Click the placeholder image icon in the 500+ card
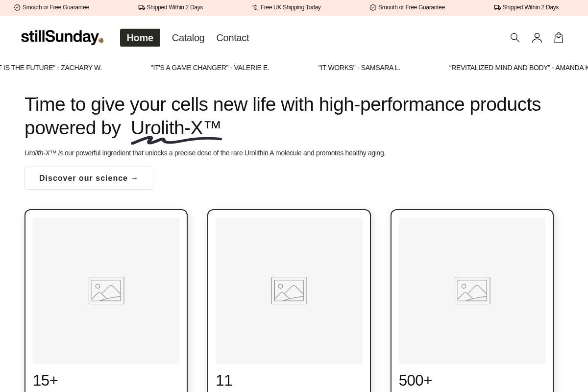This screenshot has width=588, height=392. pos(472,291)
